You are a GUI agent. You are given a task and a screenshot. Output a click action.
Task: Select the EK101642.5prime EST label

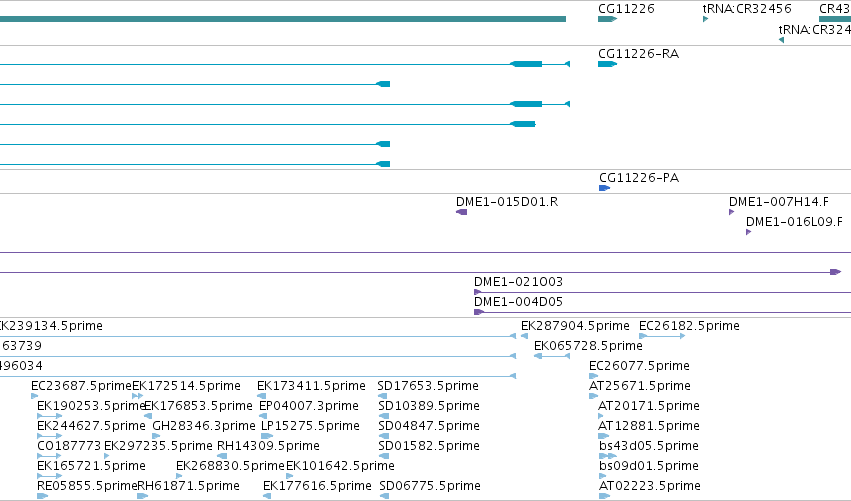tap(340, 466)
